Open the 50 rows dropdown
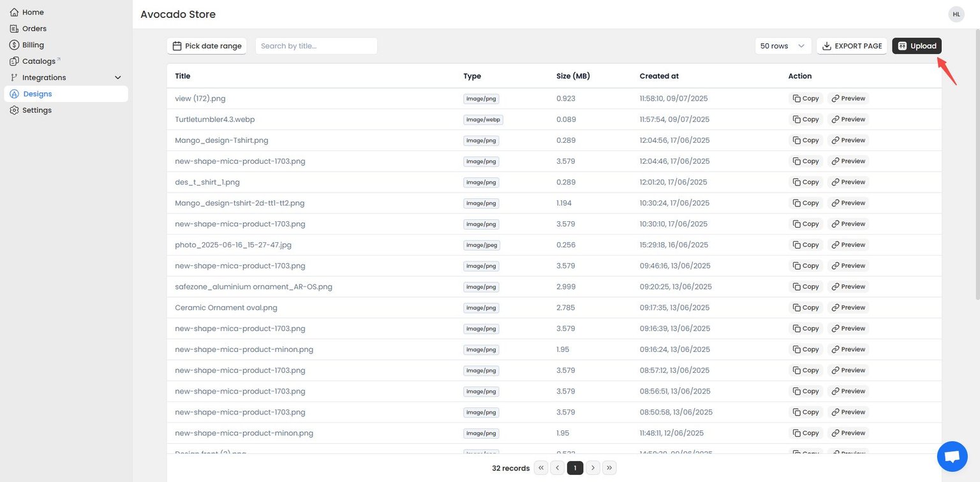This screenshot has height=482, width=980. (x=783, y=46)
